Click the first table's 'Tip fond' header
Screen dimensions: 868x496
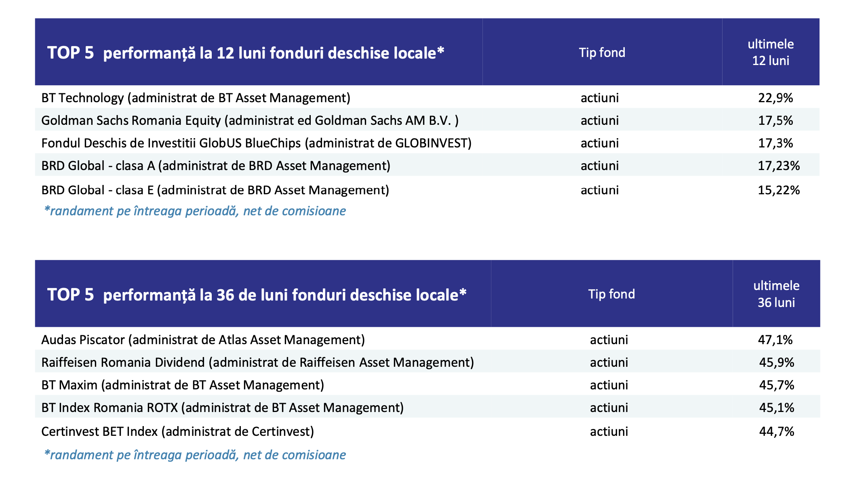(x=602, y=53)
